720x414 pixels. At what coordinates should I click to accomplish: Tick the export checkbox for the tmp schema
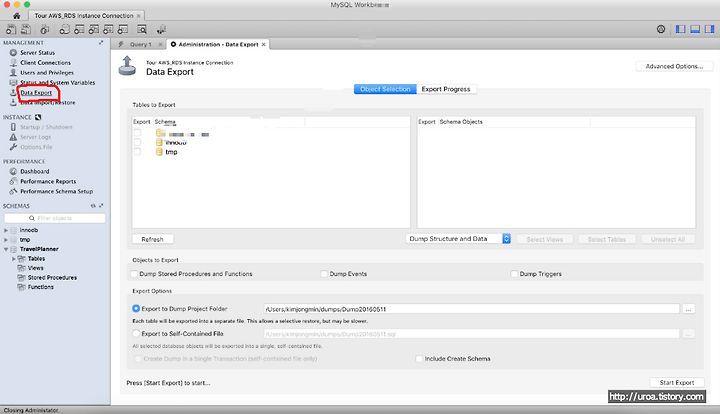point(137,151)
